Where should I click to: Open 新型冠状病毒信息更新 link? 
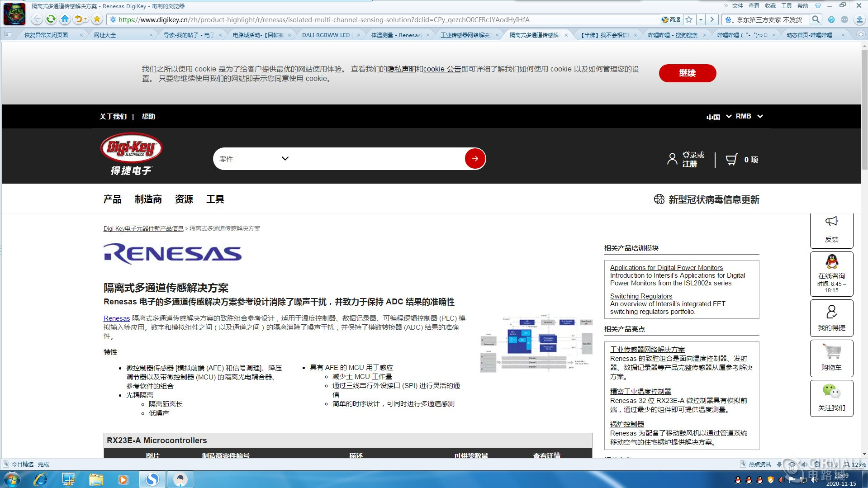pyautogui.click(x=714, y=199)
